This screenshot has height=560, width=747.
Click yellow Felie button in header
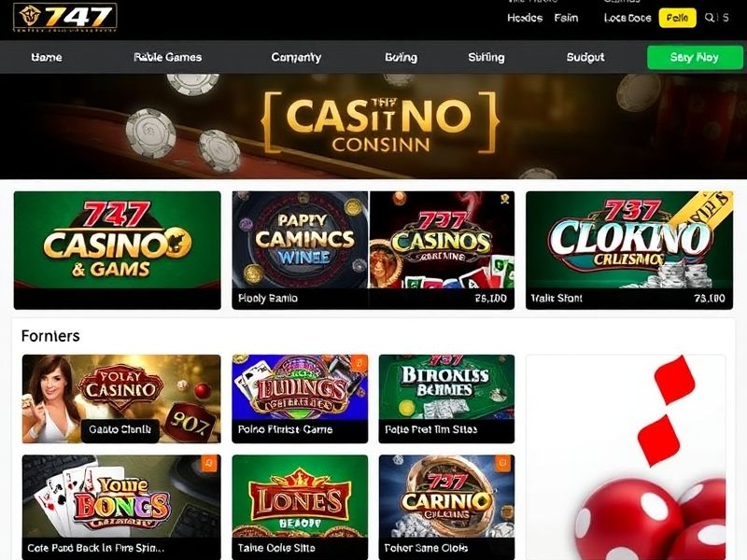(x=677, y=18)
